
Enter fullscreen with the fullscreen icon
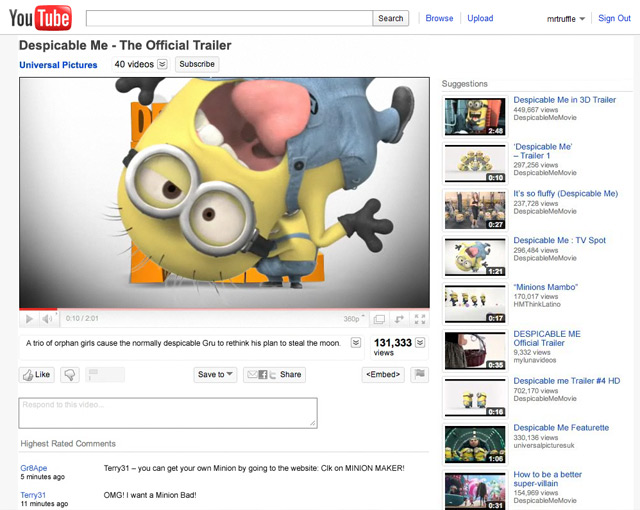[x=420, y=319]
